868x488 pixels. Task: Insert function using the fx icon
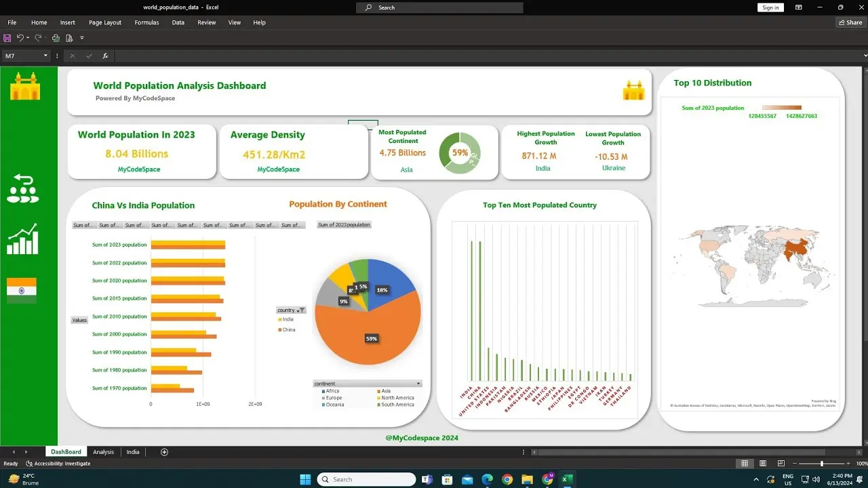[x=105, y=56]
